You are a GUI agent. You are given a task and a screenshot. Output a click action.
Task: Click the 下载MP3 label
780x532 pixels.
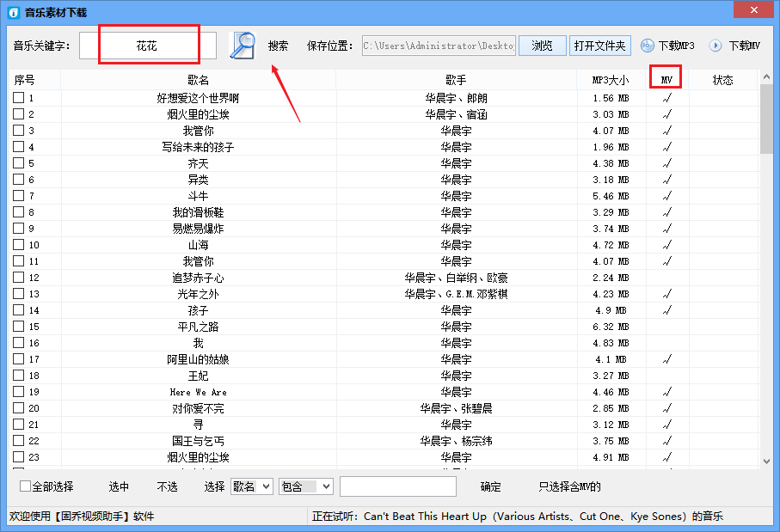pyautogui.click(x=677, y=46)
